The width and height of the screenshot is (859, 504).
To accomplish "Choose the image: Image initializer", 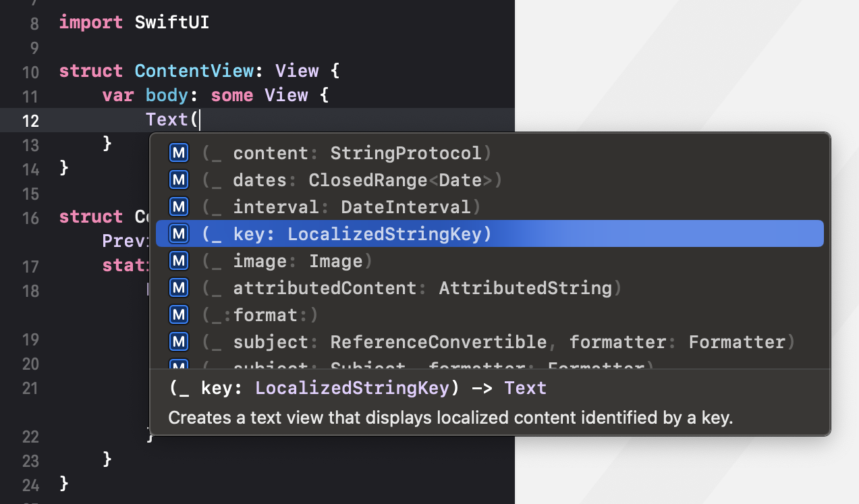I will (490, 261).
